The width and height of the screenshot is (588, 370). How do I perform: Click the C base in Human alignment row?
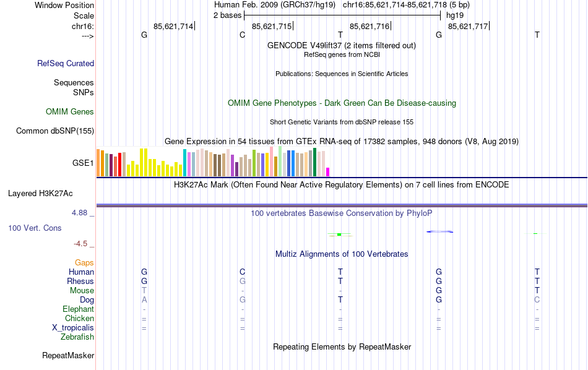pos(242,272)
